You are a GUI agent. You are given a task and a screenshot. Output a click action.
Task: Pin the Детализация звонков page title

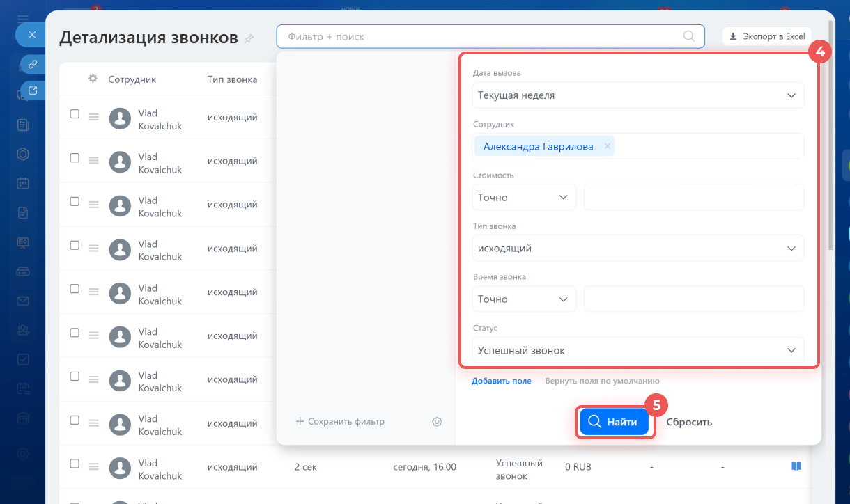point(249,38)
